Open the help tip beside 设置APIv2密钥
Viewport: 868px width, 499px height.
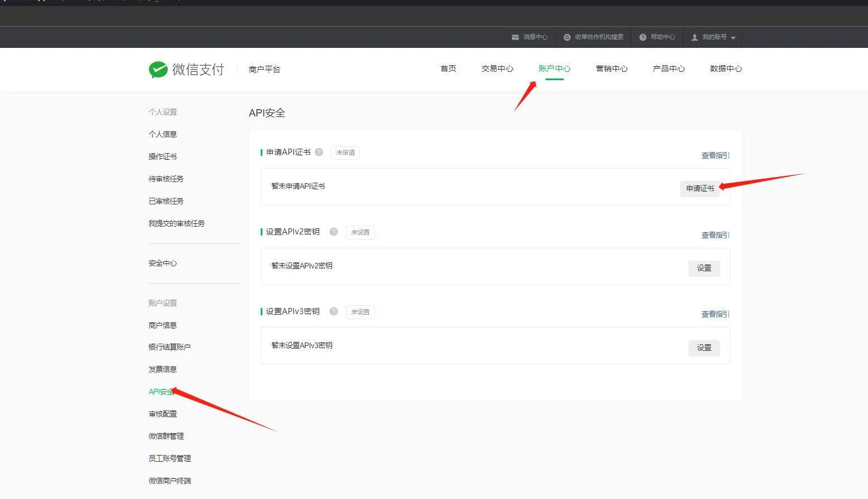(x=333, y=231)
